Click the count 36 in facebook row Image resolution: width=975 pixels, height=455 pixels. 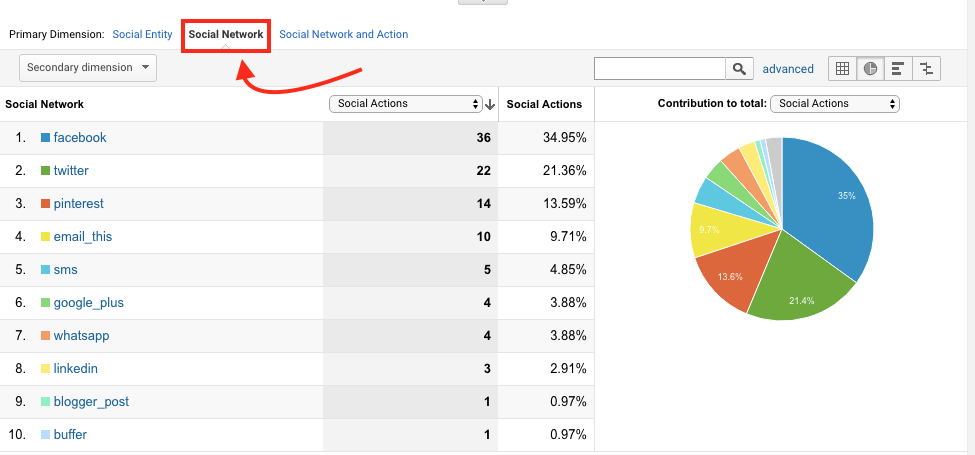pyautogui.click(x=484, y=138)
